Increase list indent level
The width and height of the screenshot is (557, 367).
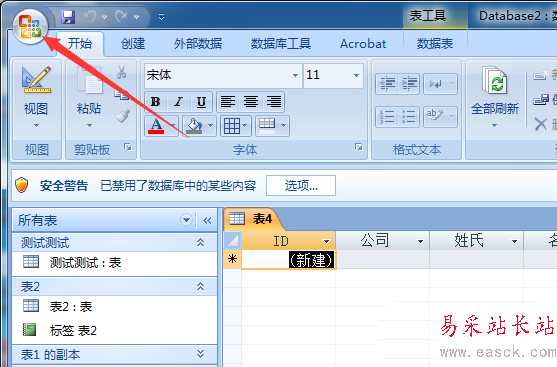tap(409, 84)
